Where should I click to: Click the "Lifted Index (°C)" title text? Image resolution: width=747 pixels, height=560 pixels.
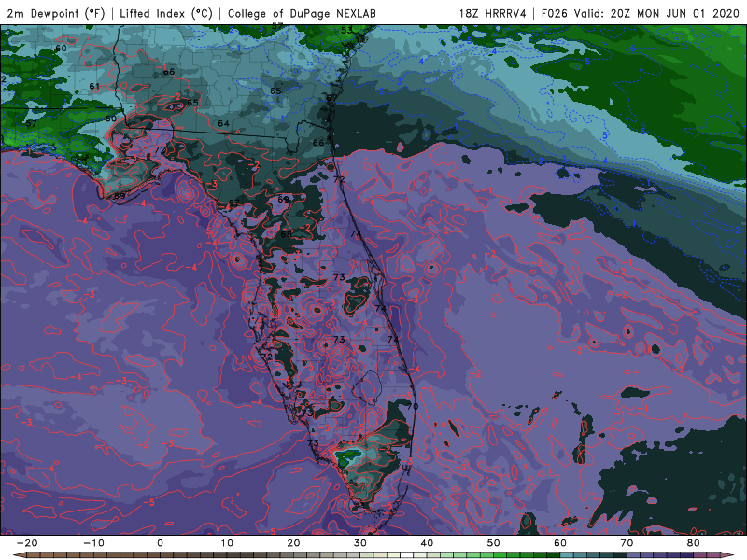[x=166, y=13]
